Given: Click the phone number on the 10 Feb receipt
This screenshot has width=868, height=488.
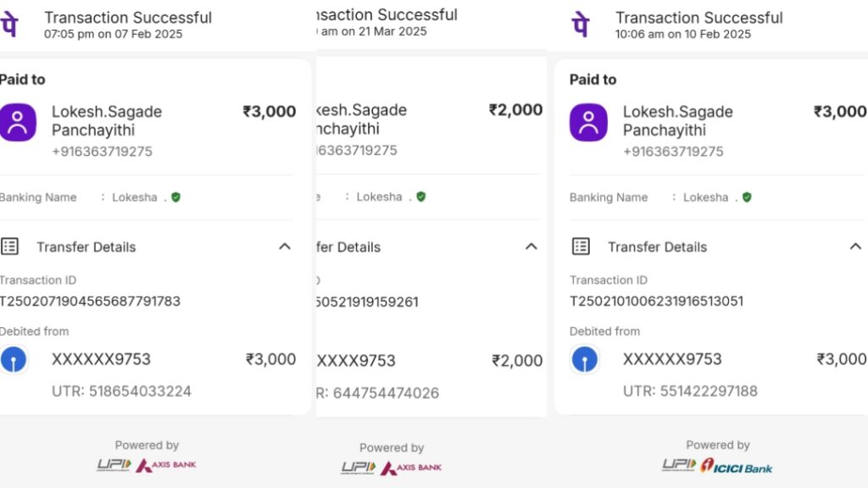Looking at the screenshot, I should point(673,152).
